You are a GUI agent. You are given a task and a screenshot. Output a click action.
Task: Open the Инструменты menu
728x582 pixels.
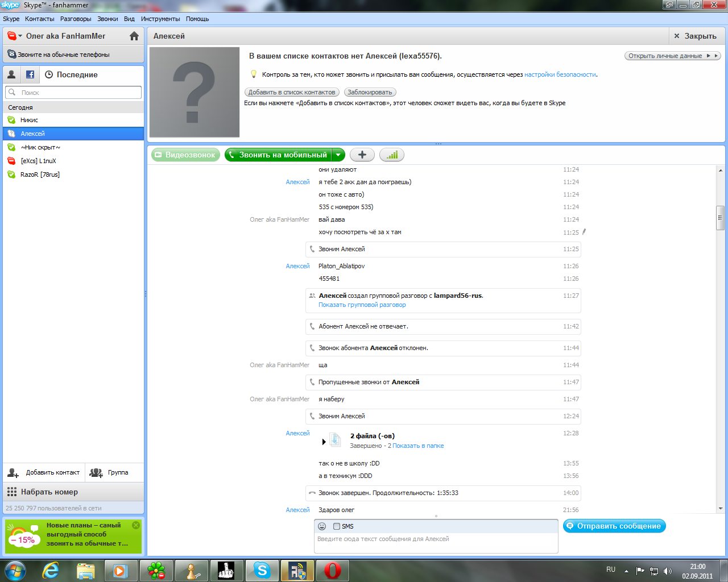(x=160, y=19)
